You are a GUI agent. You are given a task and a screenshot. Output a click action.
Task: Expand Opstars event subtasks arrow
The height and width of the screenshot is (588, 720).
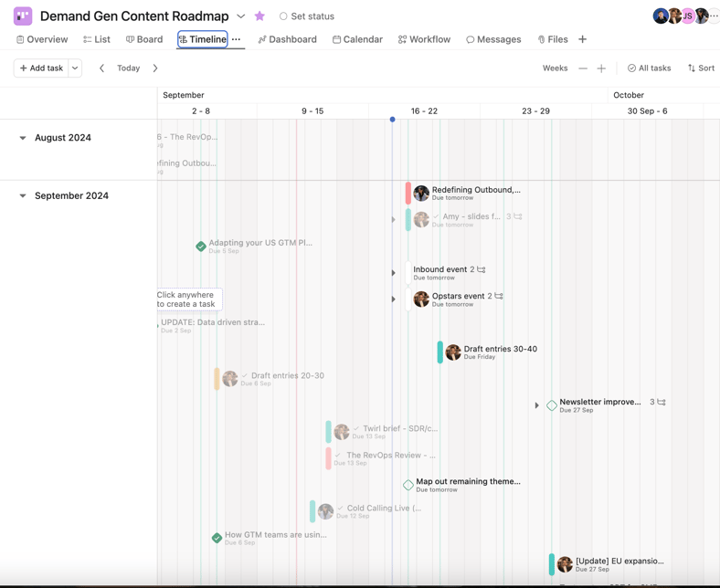click(x=393, y=299)
